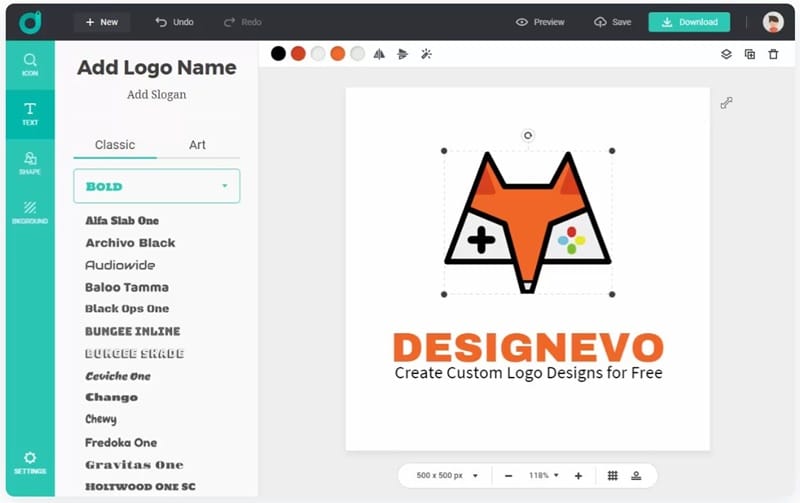Delete the selected object with trash icon
Image resolution: width=800 pixels, height=503 pixels.
click(x=773, y=54)
